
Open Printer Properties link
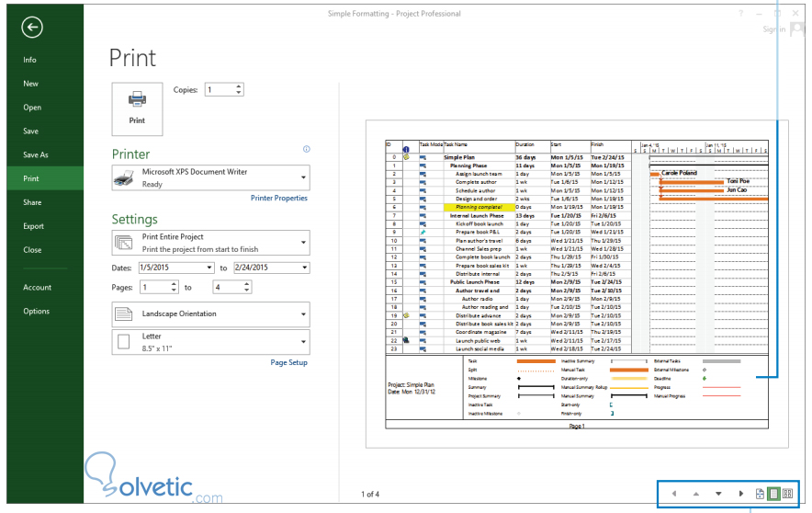click(279, 198)
